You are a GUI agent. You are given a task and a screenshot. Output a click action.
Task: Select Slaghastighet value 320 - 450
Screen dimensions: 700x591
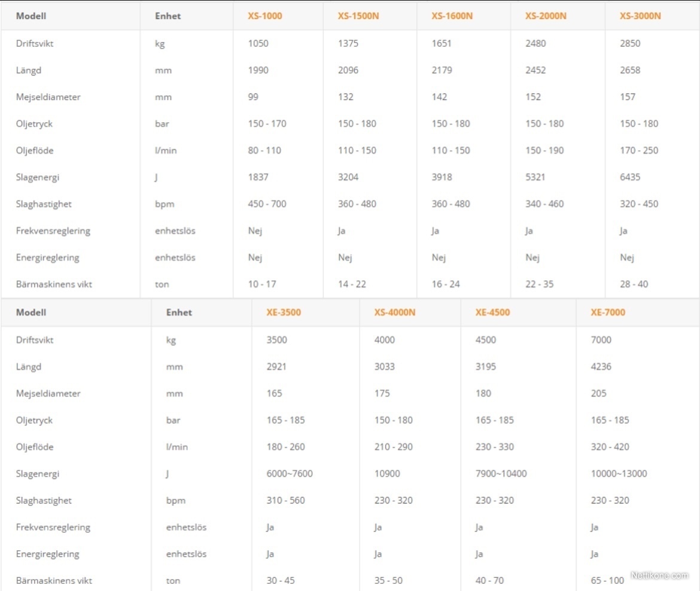click(639, 204)
